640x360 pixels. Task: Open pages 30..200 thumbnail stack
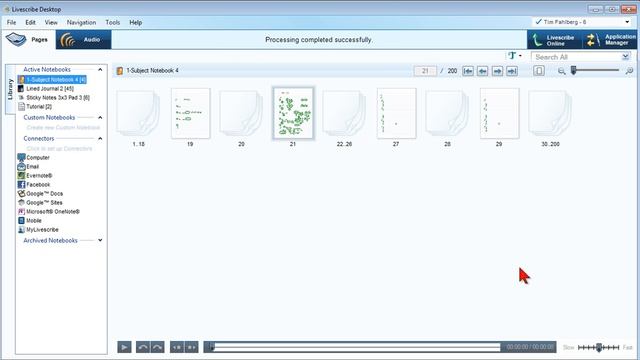[549, 113]
